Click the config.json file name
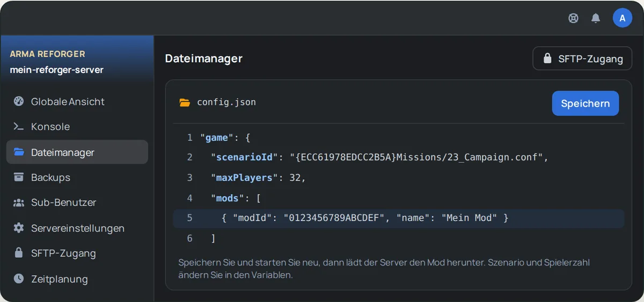This screenshot has height=302, width=644. pyautogui.click(x=226, y=102)
